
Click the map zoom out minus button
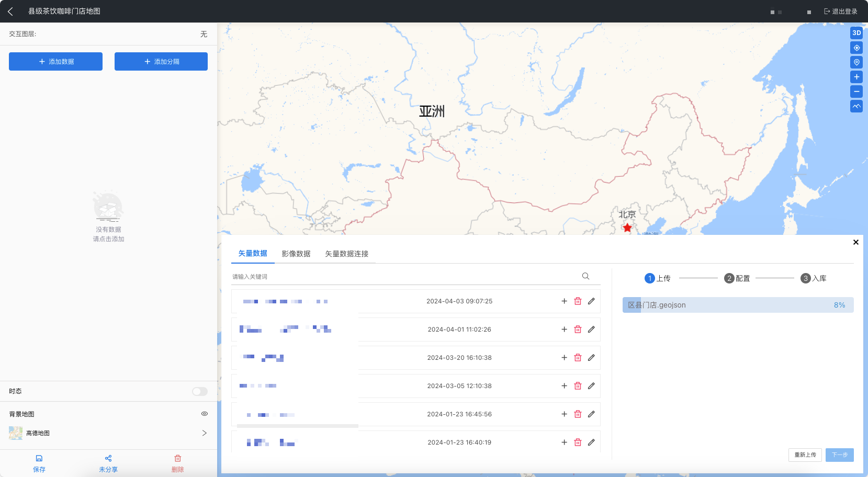pyautogui.click(x=856, y=92)
